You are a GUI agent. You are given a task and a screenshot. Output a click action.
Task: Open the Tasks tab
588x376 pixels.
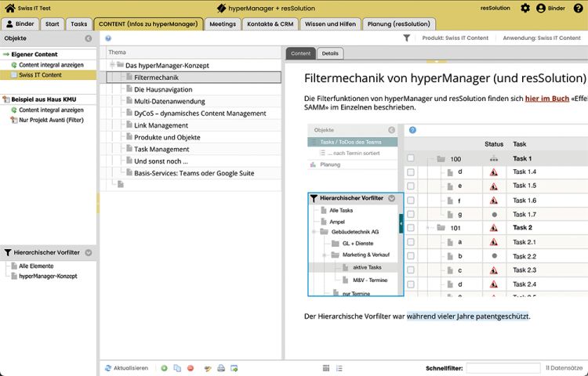[x=78, y=24]
